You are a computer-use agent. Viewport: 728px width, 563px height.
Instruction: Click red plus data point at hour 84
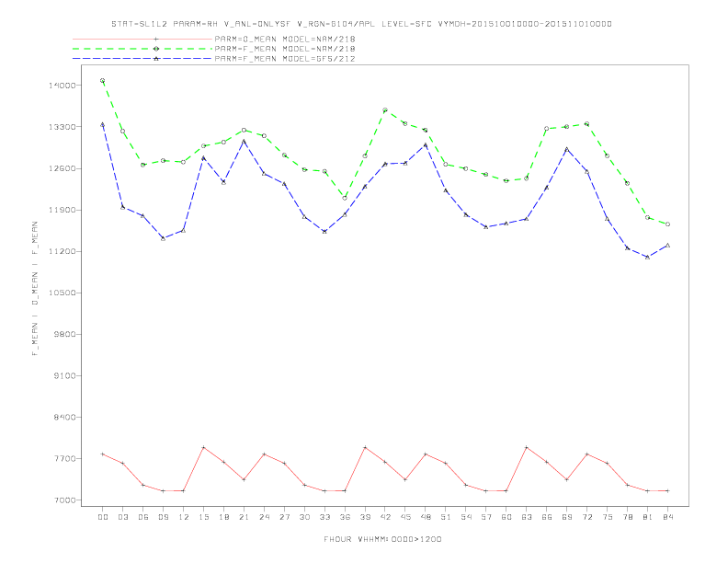pos(668,491)
